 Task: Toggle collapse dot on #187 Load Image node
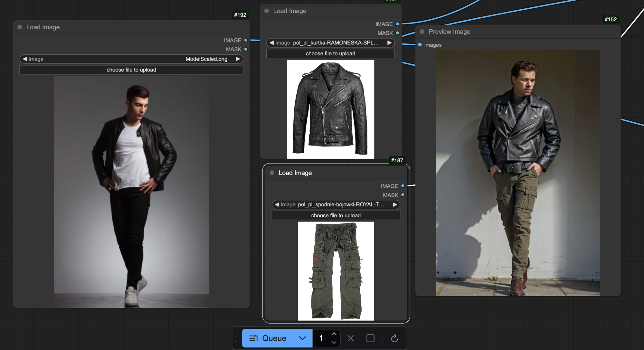[272, 173]
